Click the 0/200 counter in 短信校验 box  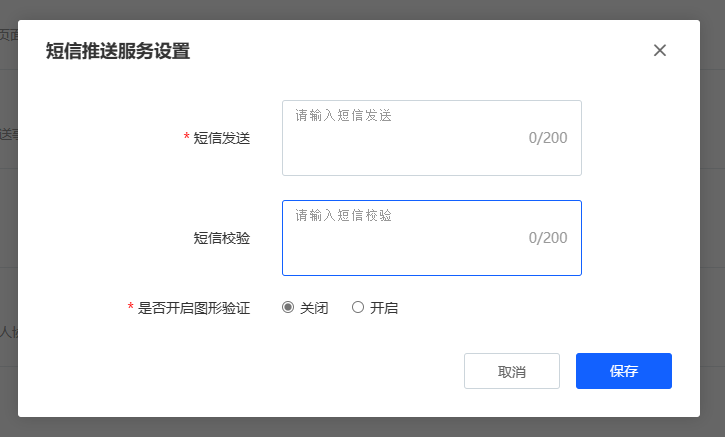click(548, 238)
